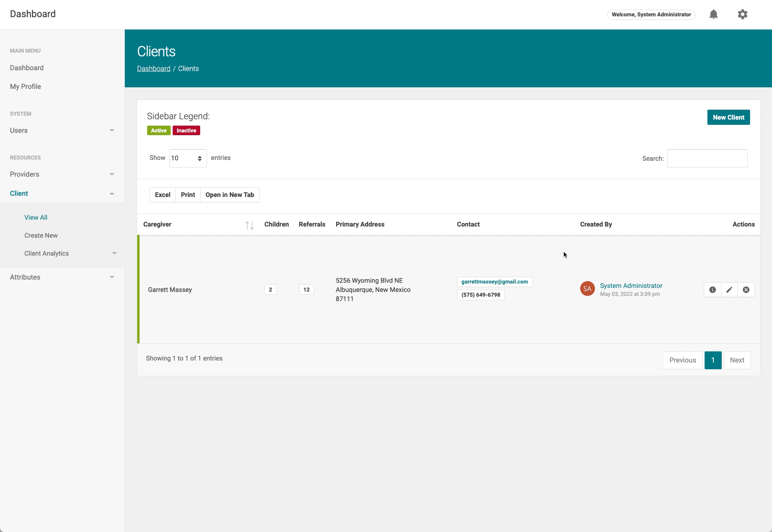Click 'May 03, 2022 at 3:09 pm' timestamp
This screenshot has width=772, height=532.
pos(630,294)
